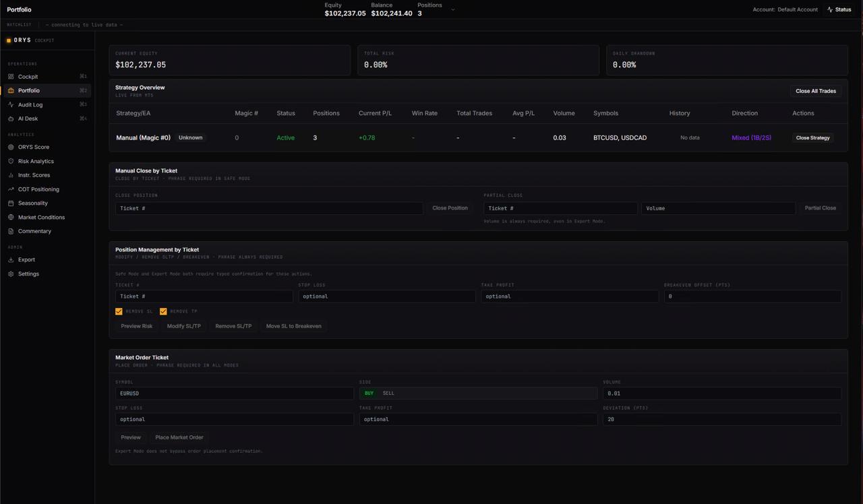The height and width of the screenshot is (504, 863).
Task: Open the Commentary page
Action: (x=47, y=231)
